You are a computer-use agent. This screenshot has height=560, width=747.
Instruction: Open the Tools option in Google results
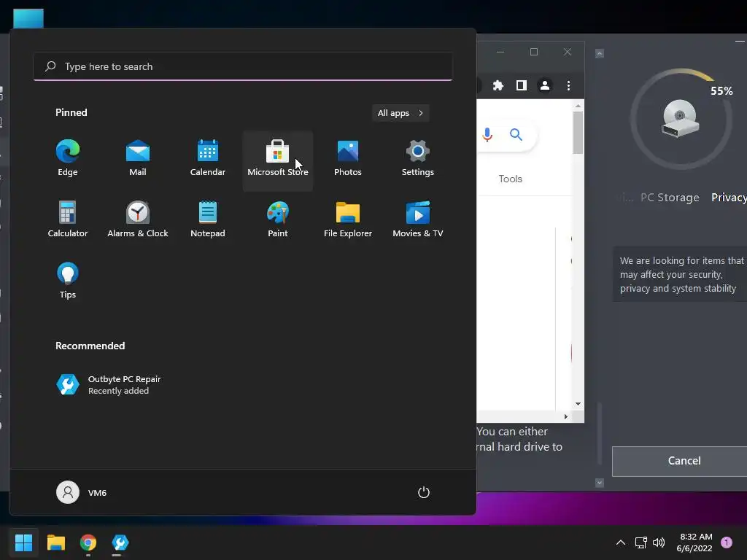[x=510, y=179]
